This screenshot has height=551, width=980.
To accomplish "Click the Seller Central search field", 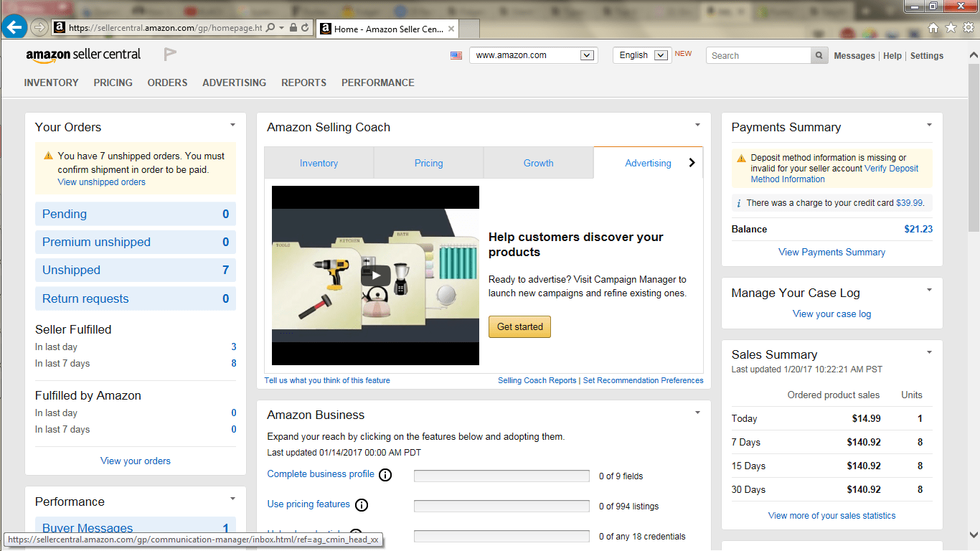I will 758,55.
